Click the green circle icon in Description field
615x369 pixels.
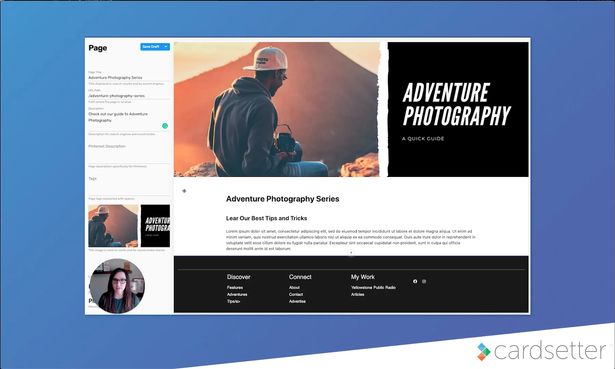[165, 126]
